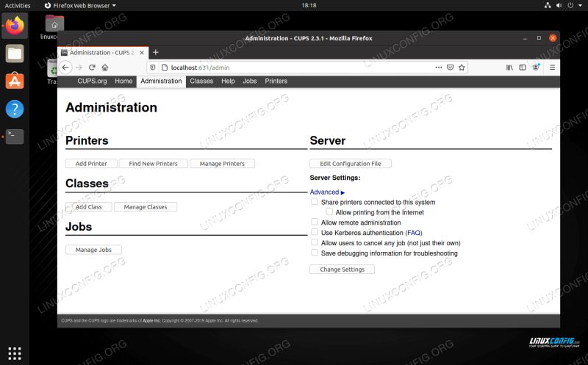Open CUPS.org in the navigation bar
Screen dimensions: 588x365
click(x=92, y=82)
